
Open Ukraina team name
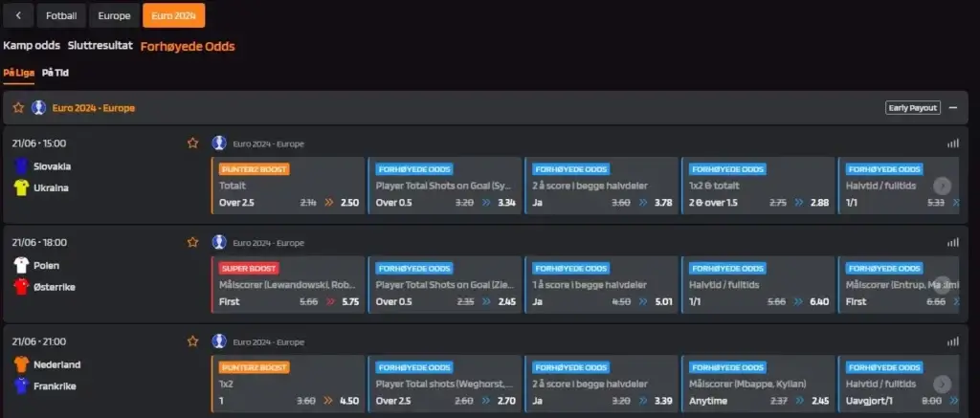[x=51, y=187]
